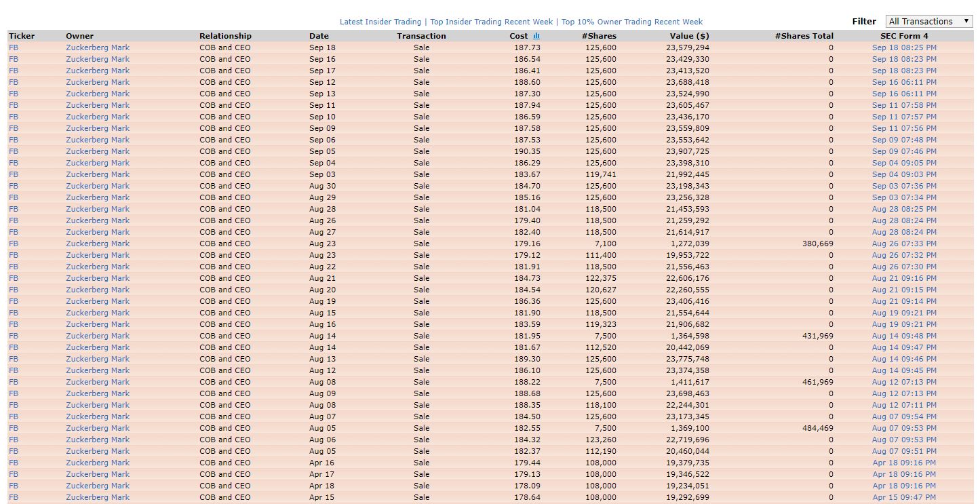This screenshot has height=504, width=980.
Task: Open SEC form Aug 21 09:16 PM
Action: [904, 278]
